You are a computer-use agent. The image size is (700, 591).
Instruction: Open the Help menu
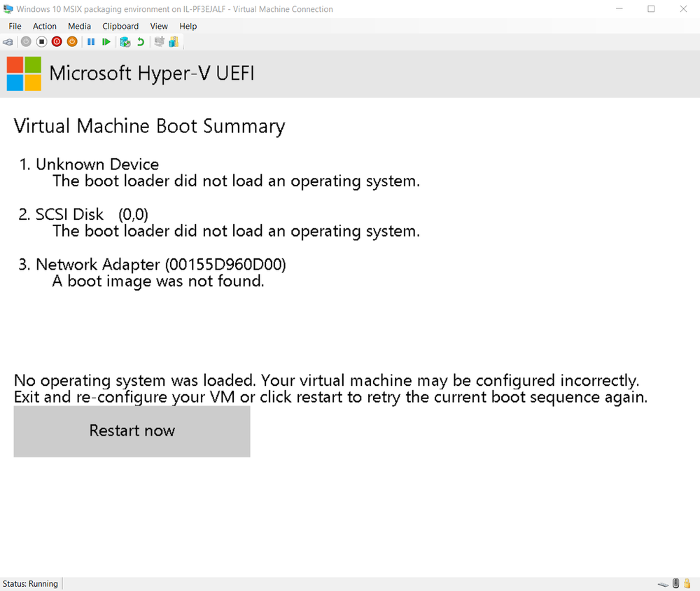(188, 27)
